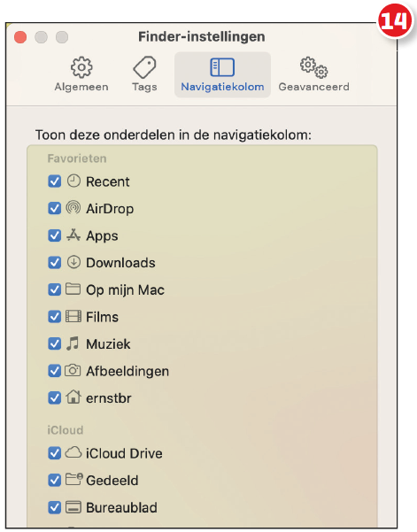Click the Afbeeldingen label text
417x532 pixels.
point(127,372)
